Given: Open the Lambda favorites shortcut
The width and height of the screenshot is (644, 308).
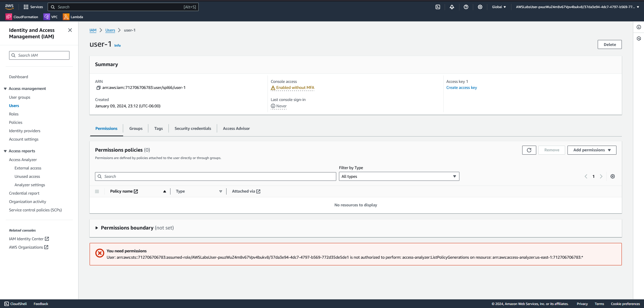Looking at the screenshot, I should pos(73,16).
